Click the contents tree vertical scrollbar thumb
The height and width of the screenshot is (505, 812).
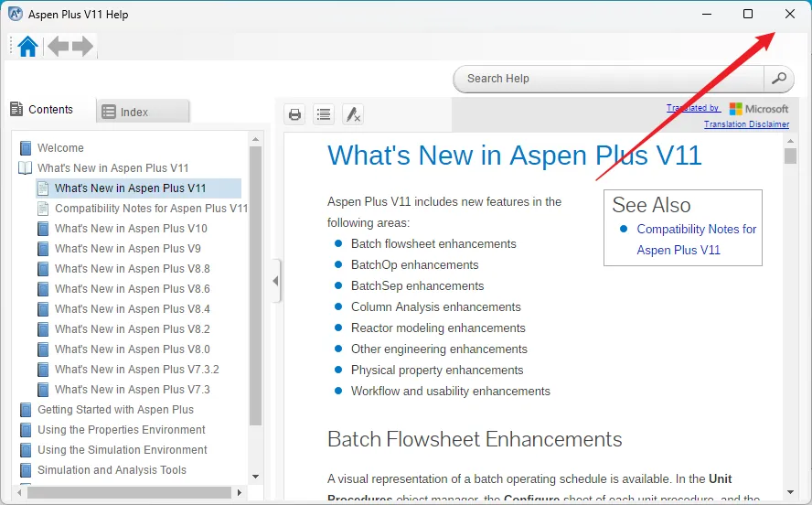point(255,286)
